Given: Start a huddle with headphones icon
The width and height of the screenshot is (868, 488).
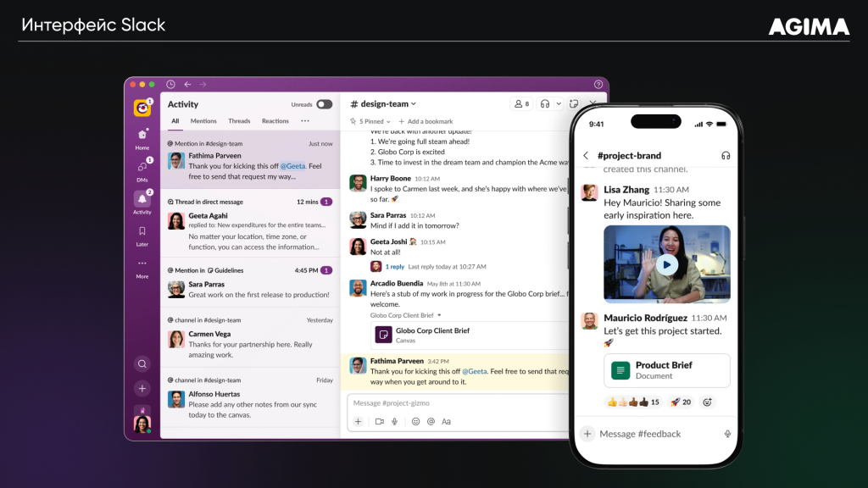Looking at the screenshot, I should coord(545,104).
